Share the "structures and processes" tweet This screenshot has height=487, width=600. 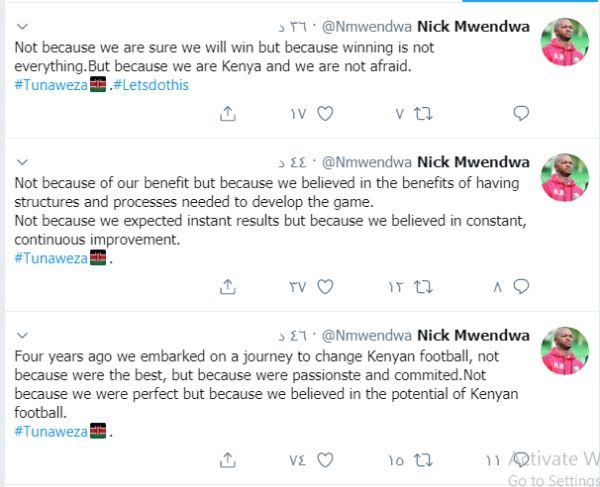(x=227, y=287)
